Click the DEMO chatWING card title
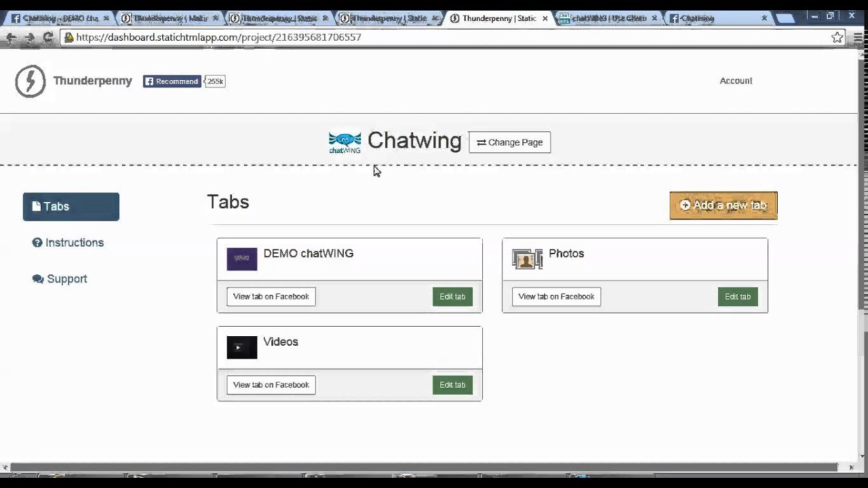This screenshot has width=868, height=488. pos(309,253)
